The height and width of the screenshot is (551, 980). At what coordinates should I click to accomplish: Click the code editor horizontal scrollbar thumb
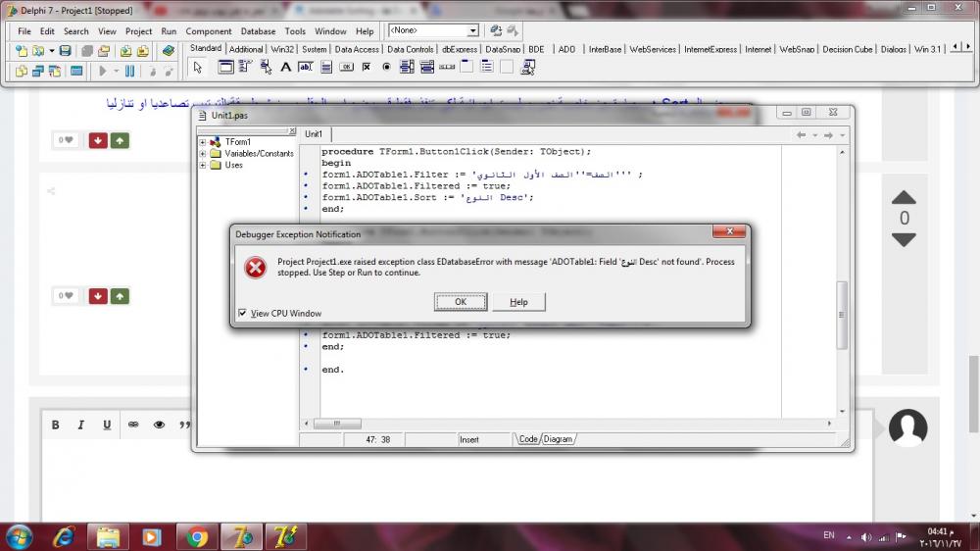pyautogui.click(x=337, y=424)
